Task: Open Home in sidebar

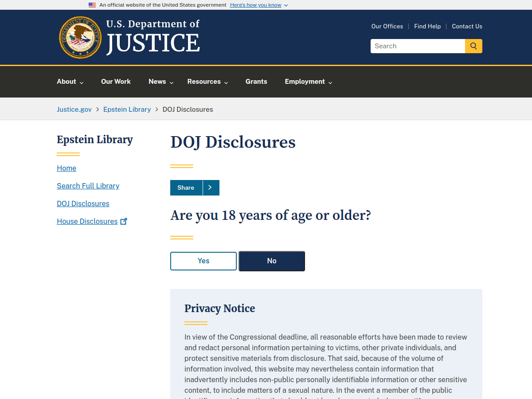Action: 66,168
